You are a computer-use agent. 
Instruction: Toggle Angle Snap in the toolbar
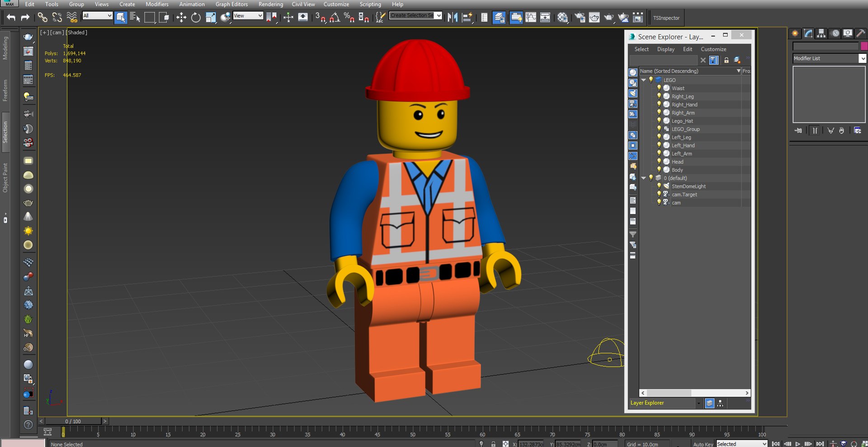pyautogui.click(x=335, y=18)
